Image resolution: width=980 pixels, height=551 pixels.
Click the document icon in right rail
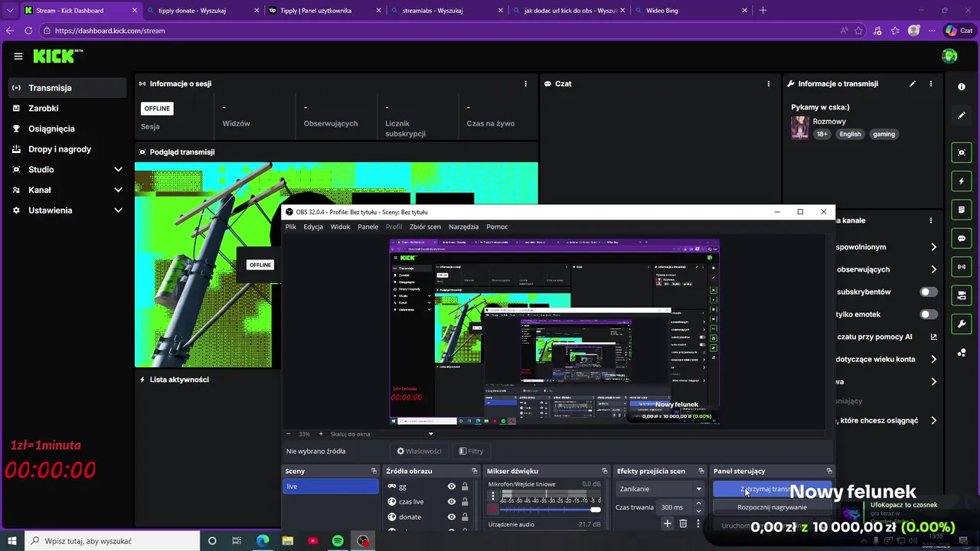(x=962, y=210)
